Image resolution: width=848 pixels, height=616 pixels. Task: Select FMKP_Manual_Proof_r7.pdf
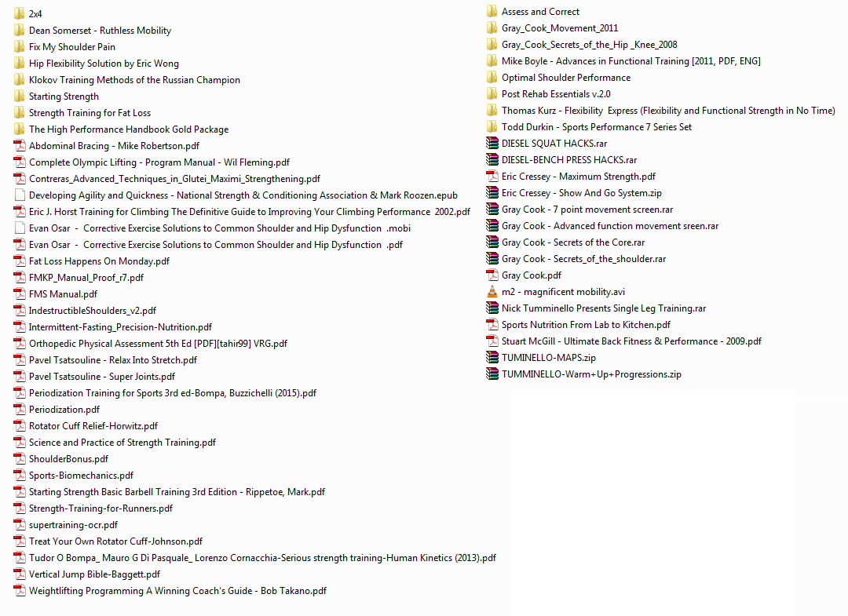[x=86, y=277]
